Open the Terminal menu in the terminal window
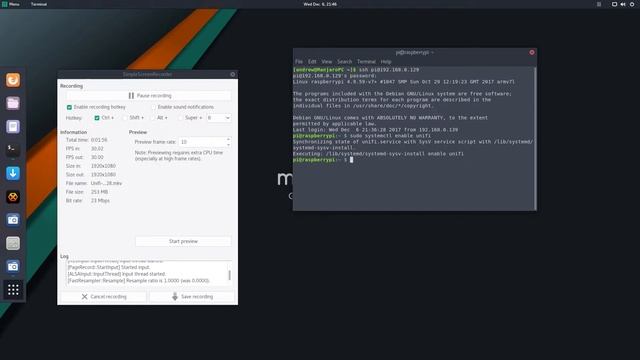Screen dimensions: 640x360 [366, 62]
